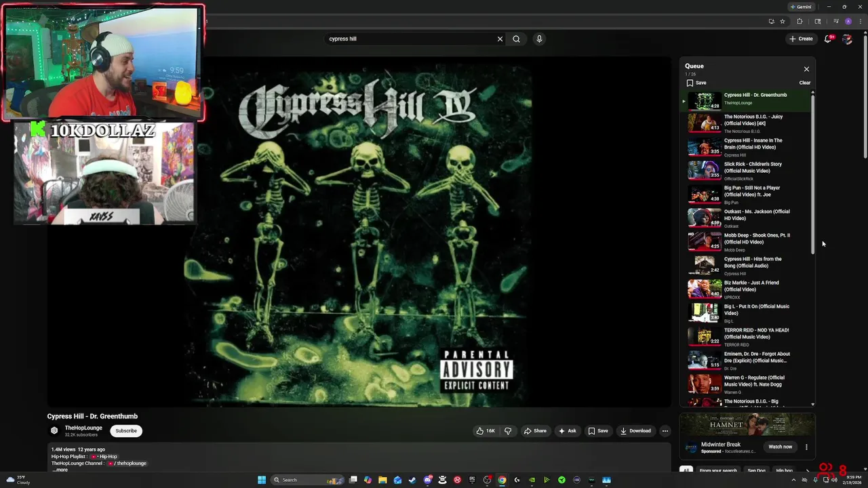Show hidden system tray icons
868x488 pixels.
point(793,480)
